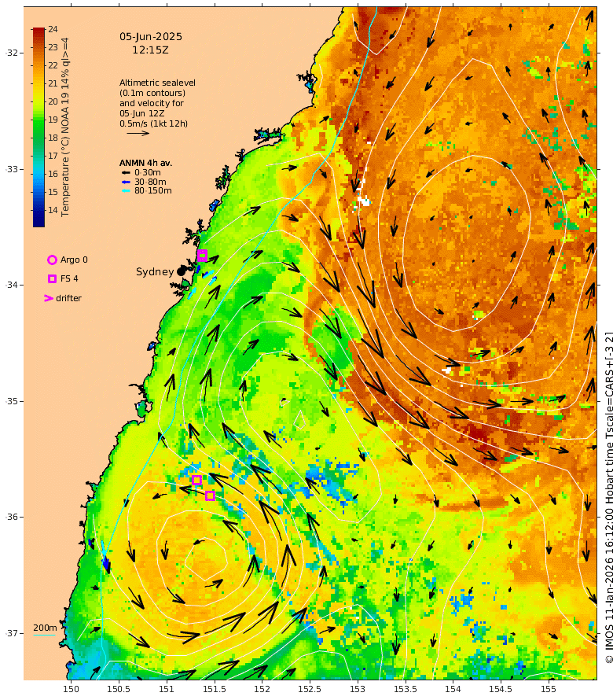Click the 'Sydney' city label
Viewport: 613px width, 700px height.
155,272
